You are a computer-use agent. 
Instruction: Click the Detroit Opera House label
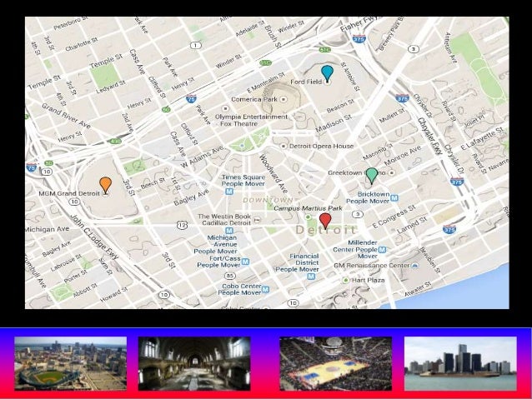tap(321, 146)
